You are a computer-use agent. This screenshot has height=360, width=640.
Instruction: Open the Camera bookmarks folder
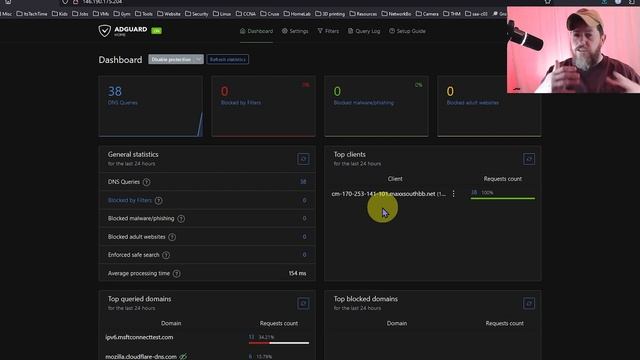click(427, 14)
